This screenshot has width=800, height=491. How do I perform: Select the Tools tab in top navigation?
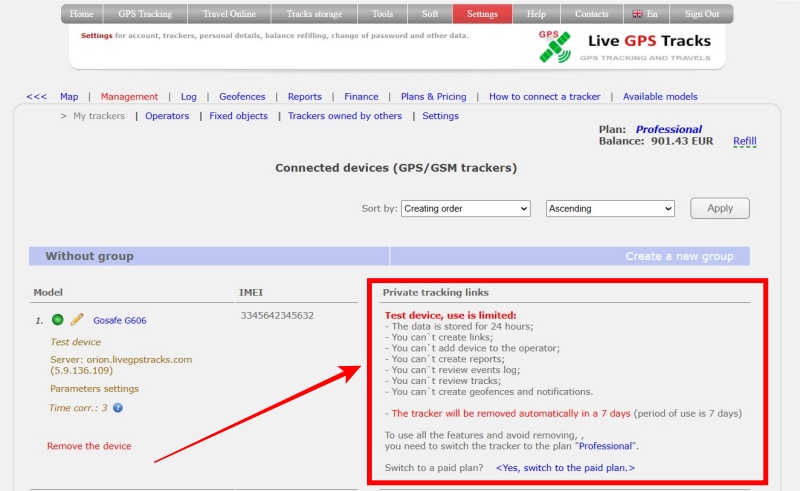pyautogui.click(x=382, y=14)
